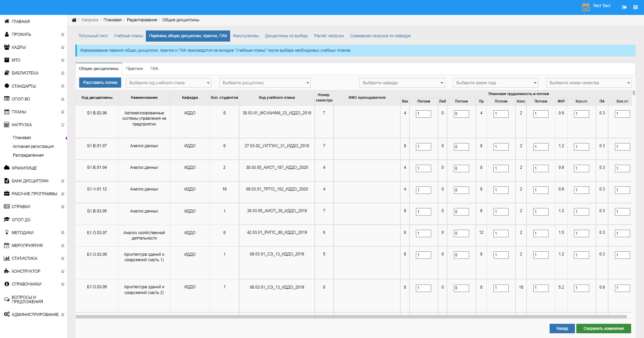
Task: Click the БИБЛИОТЕКА book sidebar icon
Action: pos(7,73)
